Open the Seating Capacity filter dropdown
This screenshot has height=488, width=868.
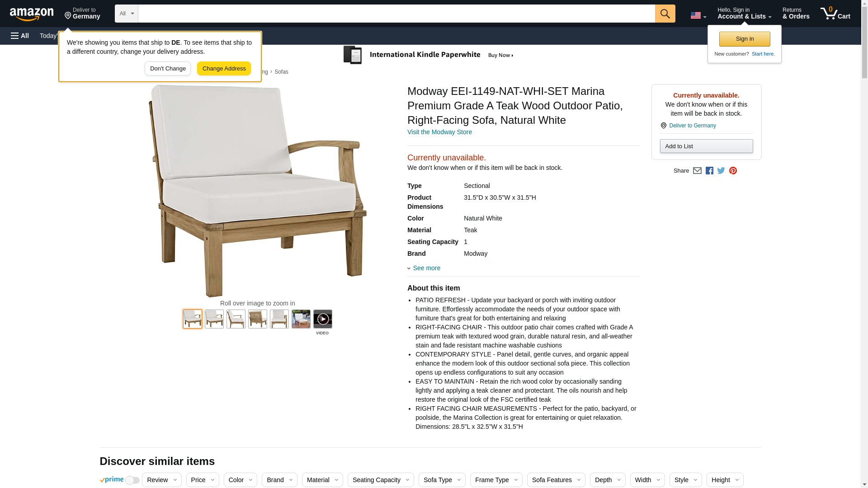pos(381,480)
